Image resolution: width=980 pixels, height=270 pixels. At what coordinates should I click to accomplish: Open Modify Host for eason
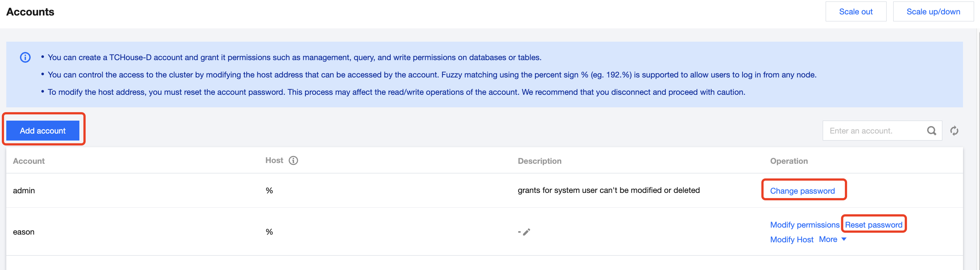click(x=792, y=240)
